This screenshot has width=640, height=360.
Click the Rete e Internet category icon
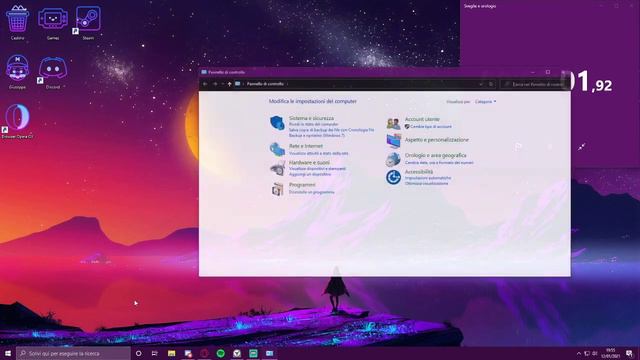(277, 149)
